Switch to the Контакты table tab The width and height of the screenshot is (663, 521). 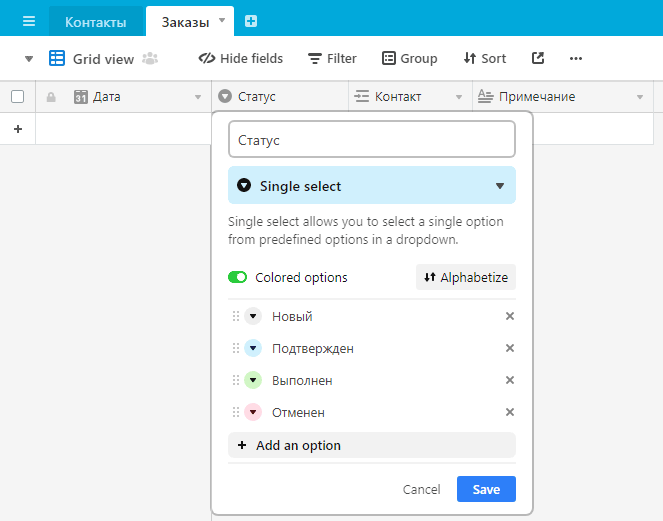coord(96,22)
